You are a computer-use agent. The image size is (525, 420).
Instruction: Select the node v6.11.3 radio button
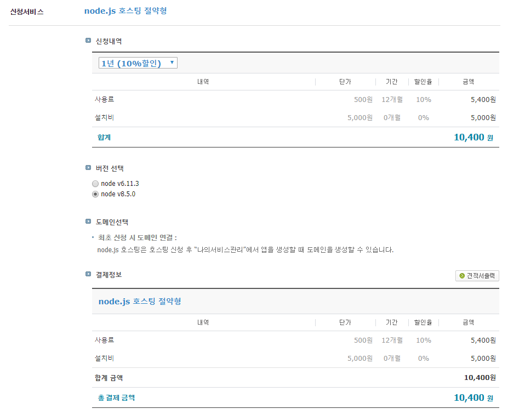95,184
